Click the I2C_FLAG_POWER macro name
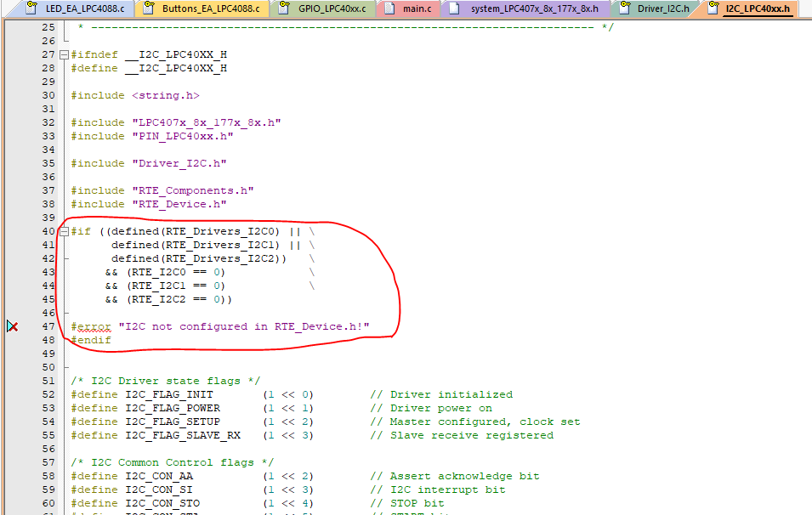This screenshot has height=515, width=812. (x=173, y=408)
